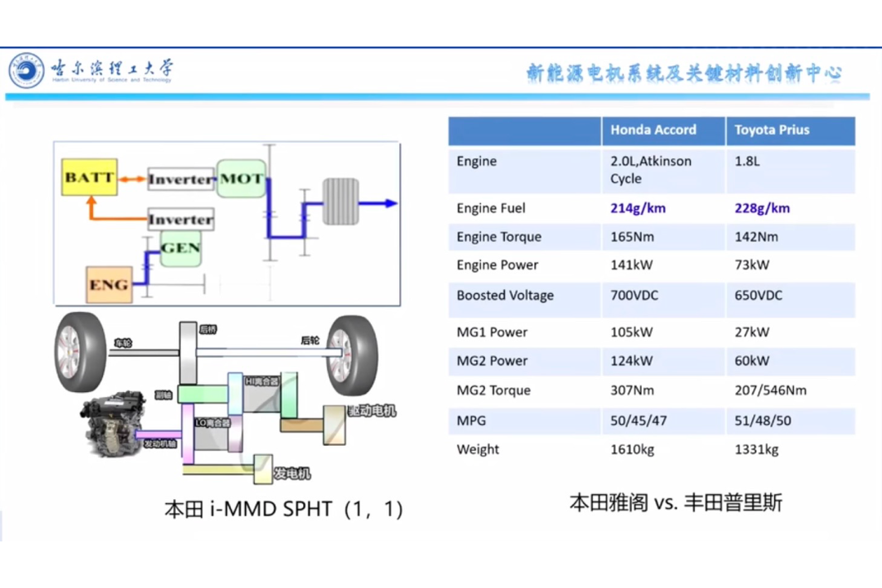882x588 pixels.
Task: Select the 73kW value
Action: coord(752,265)
